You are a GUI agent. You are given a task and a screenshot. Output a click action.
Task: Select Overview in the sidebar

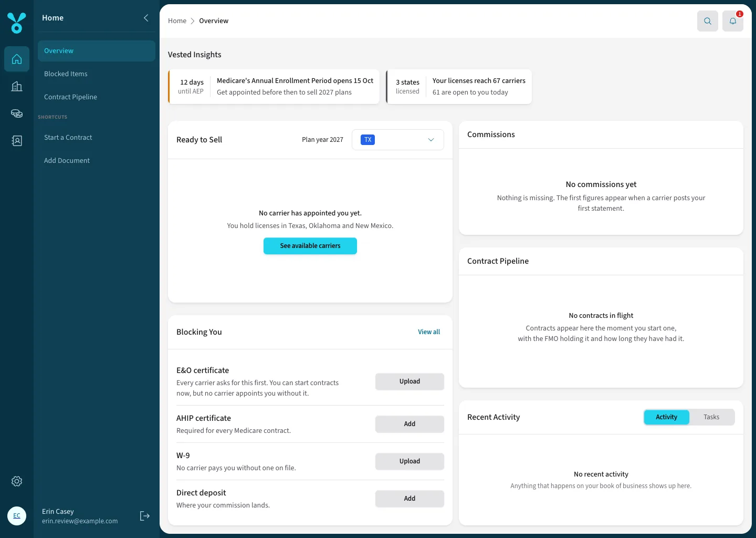pyautogui.click(x=97, y=51)
